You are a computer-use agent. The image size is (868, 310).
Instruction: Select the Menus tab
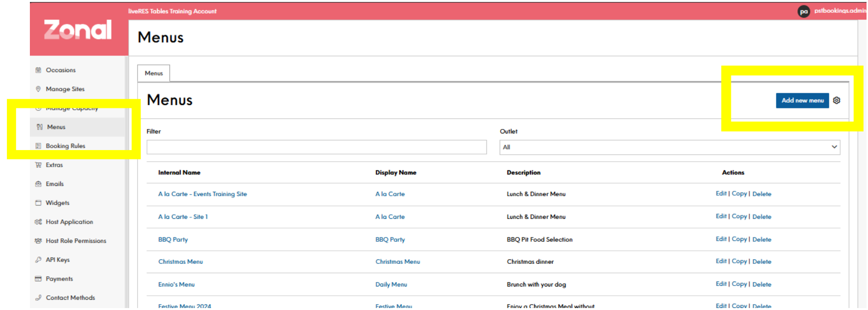(x=154, y=74)
